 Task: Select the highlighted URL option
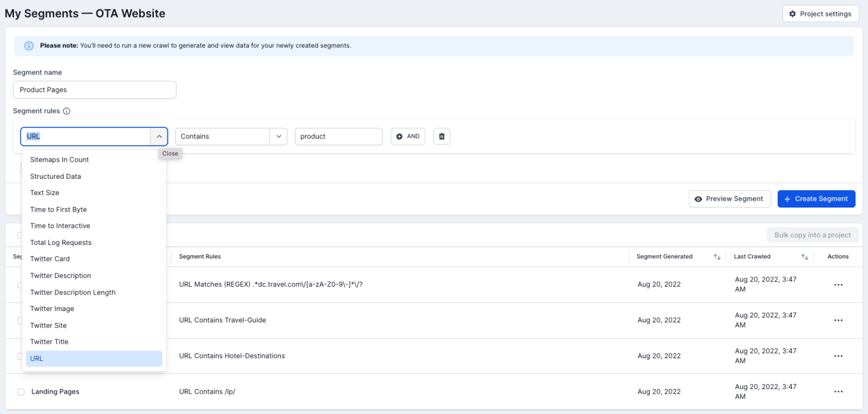pos(94,359)
